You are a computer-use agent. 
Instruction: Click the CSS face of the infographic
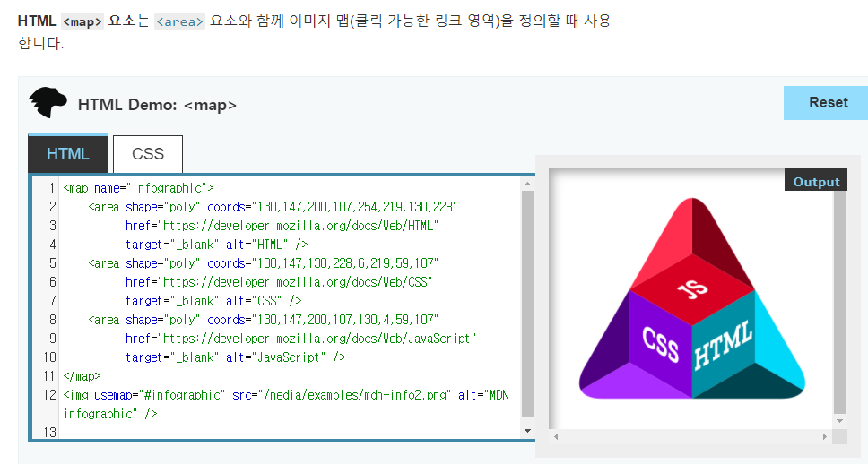pos(660,344)
